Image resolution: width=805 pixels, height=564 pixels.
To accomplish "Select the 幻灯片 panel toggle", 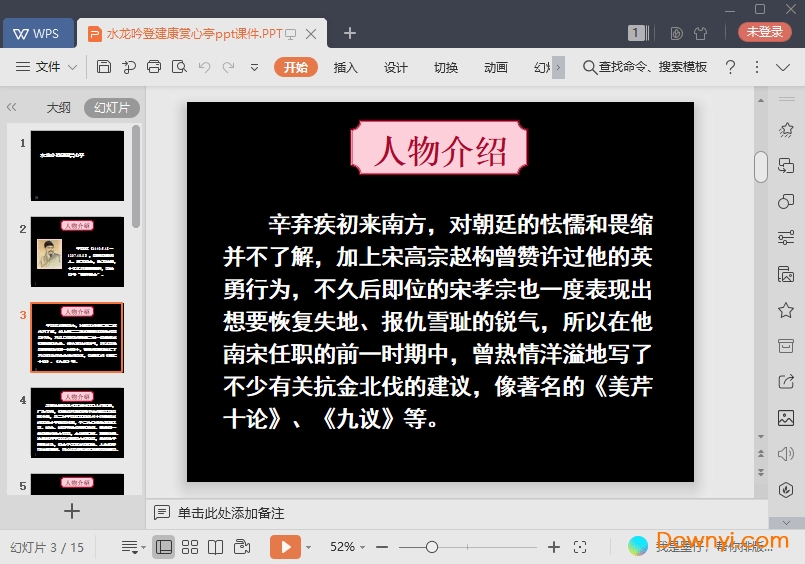I will click(x=112, y=108).
